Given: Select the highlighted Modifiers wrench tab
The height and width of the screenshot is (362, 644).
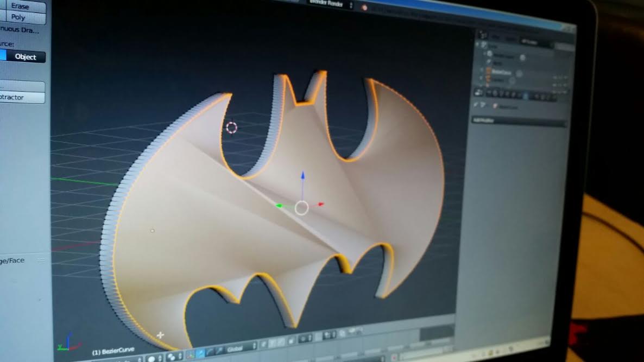Looking at the screenshot, I should [526, 96].
